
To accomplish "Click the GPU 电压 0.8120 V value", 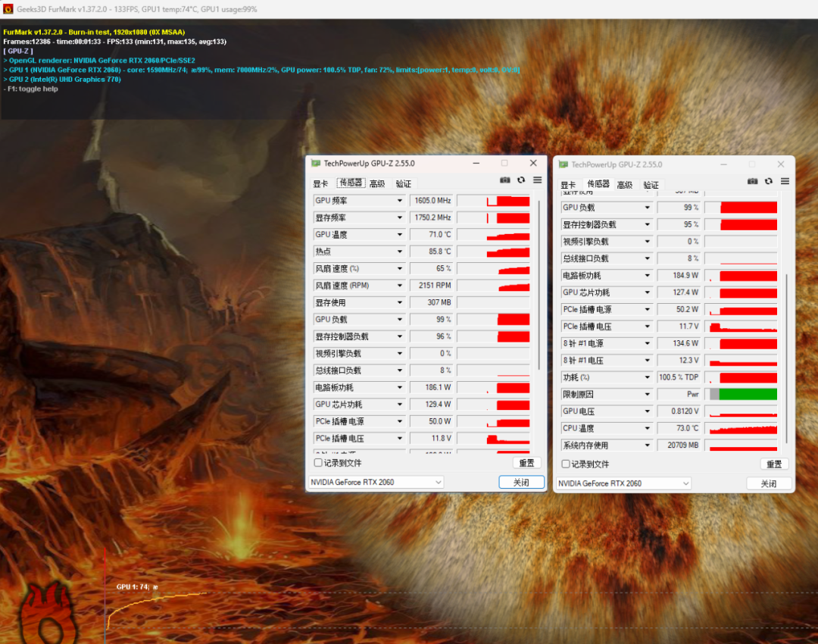I will pos(679,411).
